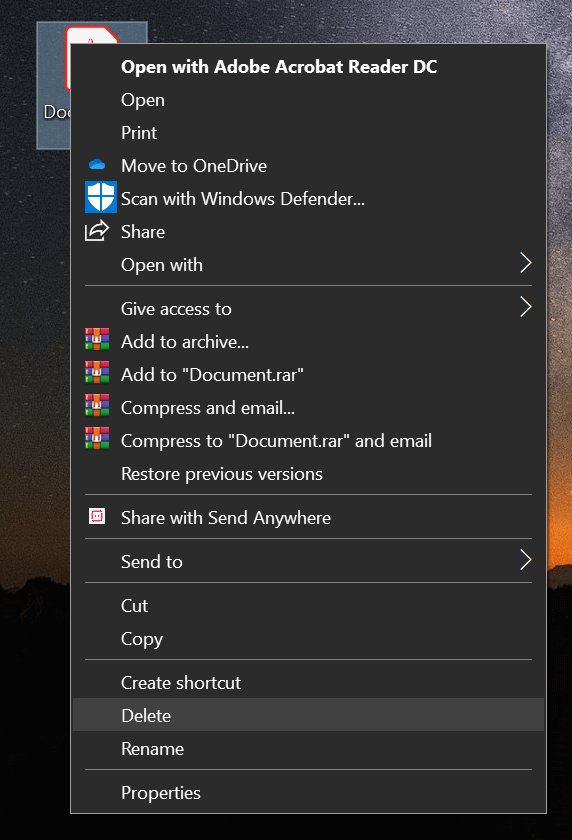Click the Share menu entry
572x840 pixels.
tap(308, 232)
